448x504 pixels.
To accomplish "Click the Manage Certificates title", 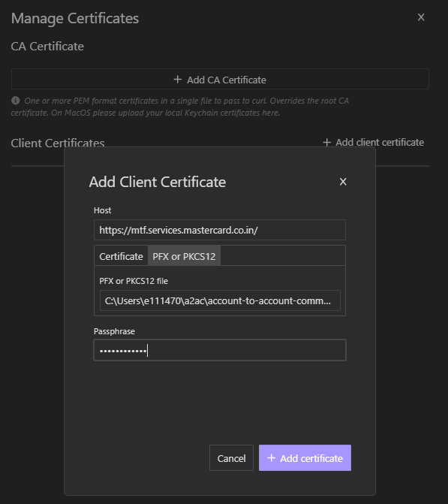I will pyautogui.click(x=75, y=18).
